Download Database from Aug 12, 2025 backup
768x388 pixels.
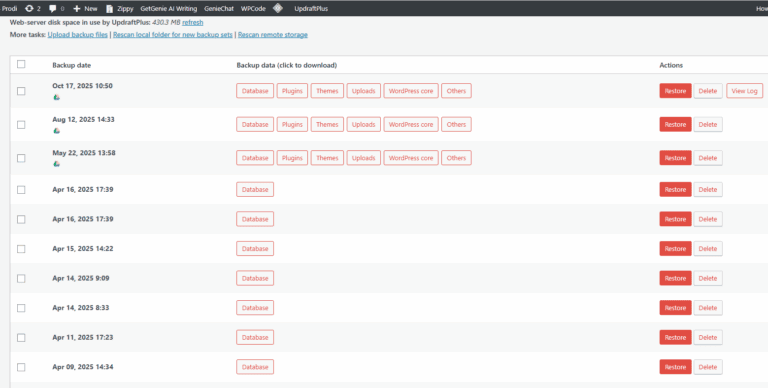coord(255,124)
